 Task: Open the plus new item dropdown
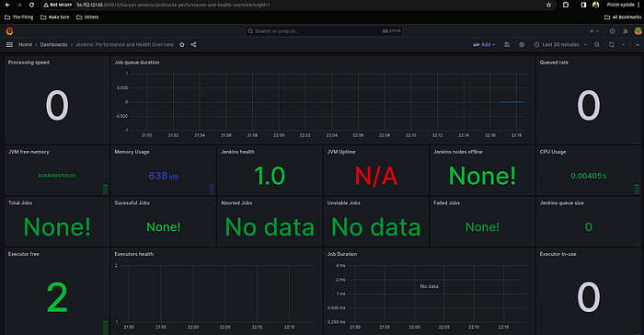[594, 30]
